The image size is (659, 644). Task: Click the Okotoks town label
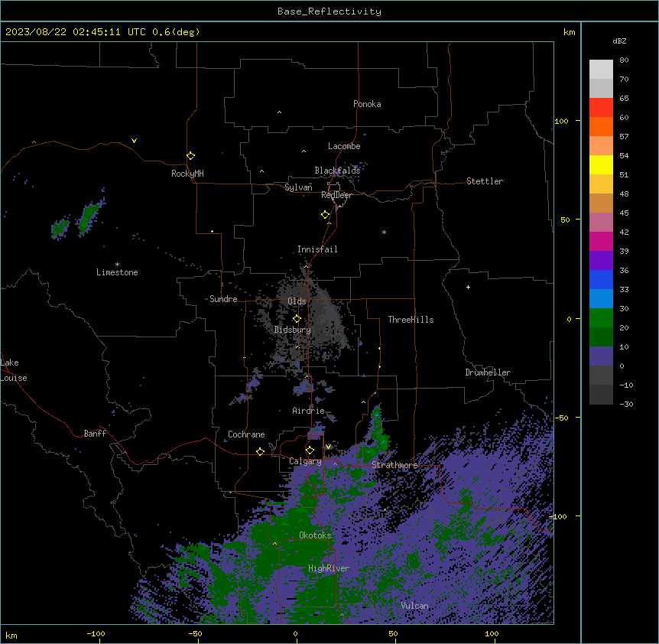pos(315,535)
